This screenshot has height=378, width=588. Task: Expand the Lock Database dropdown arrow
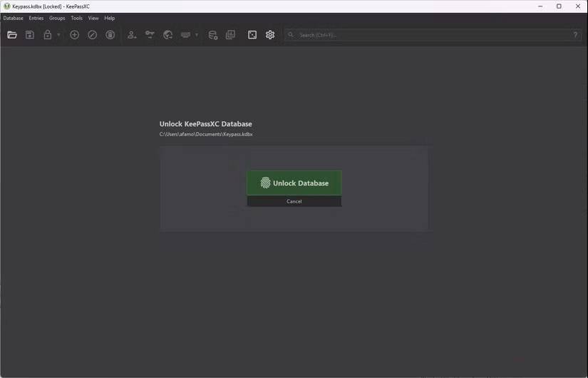(58, 35)
